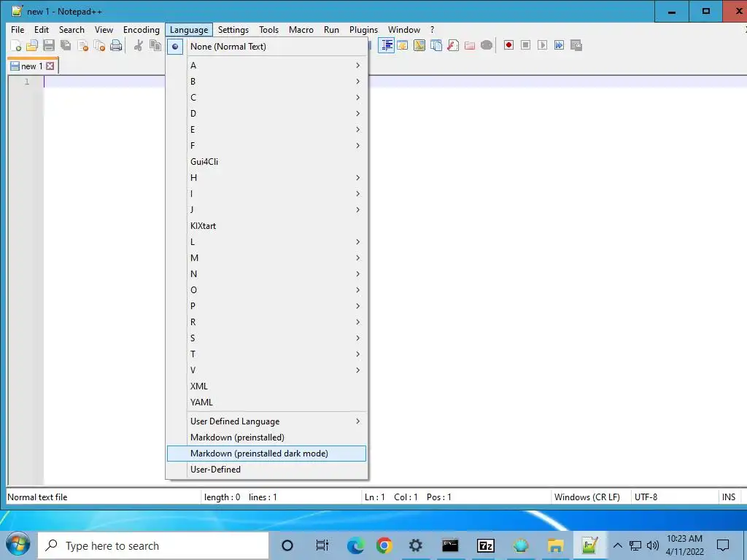Open Google Chrome from the taskbar

[384, 545]
